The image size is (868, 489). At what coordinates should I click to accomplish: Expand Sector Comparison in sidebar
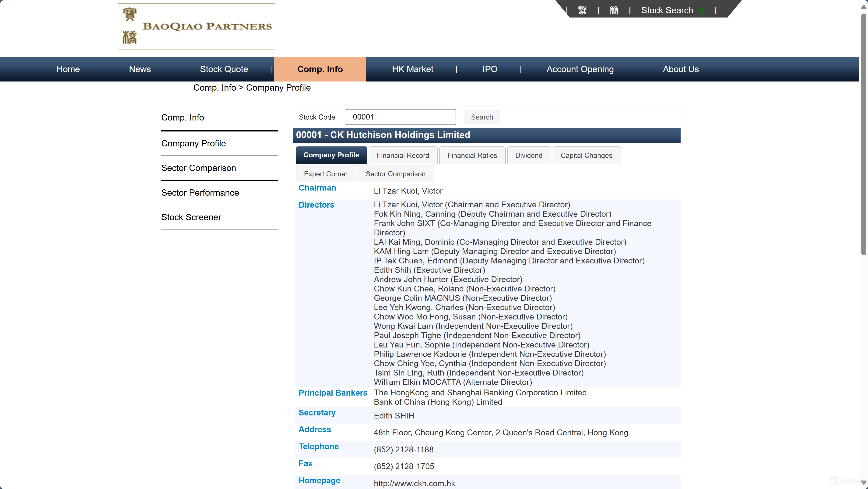point(199,168)
